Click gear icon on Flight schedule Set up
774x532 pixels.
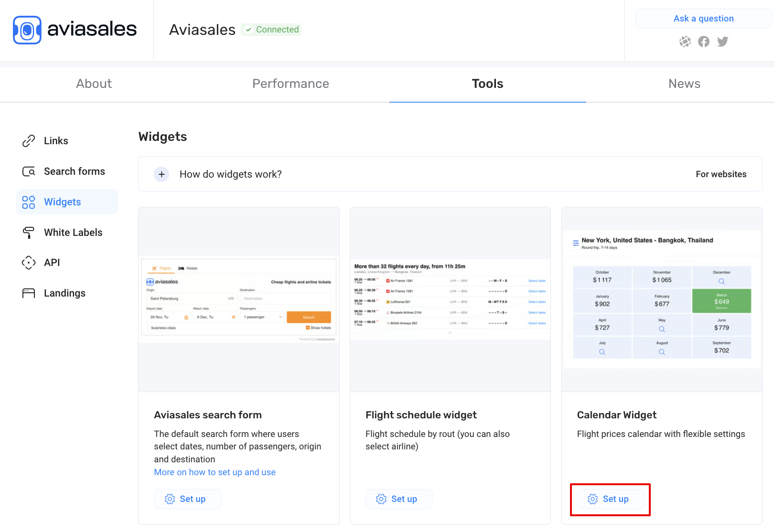coord(381,499)
